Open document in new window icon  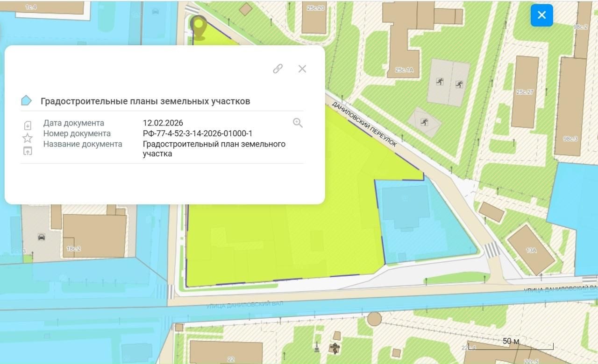(x=28, y=151)
